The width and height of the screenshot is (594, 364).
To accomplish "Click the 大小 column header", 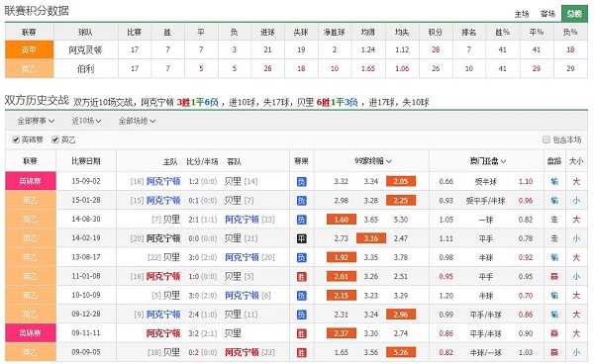I will click(x=576, y=161).
